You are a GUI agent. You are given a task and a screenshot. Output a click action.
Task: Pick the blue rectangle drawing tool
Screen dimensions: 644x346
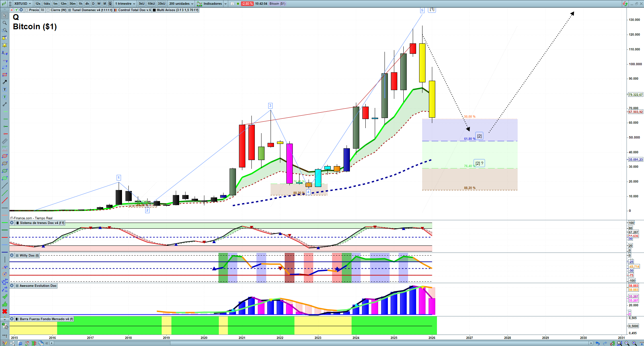coord(5,67)
